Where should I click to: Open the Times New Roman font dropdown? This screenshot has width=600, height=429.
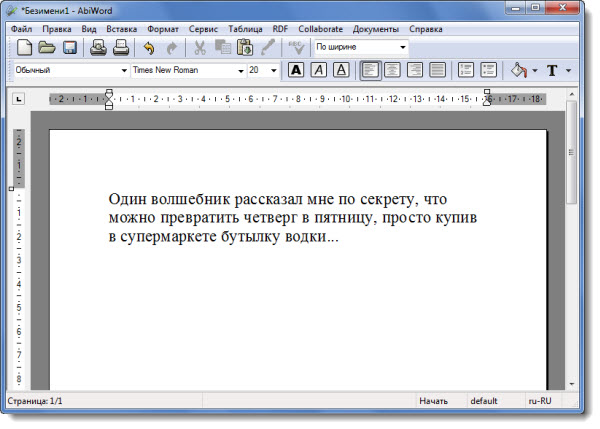[241, 71]
